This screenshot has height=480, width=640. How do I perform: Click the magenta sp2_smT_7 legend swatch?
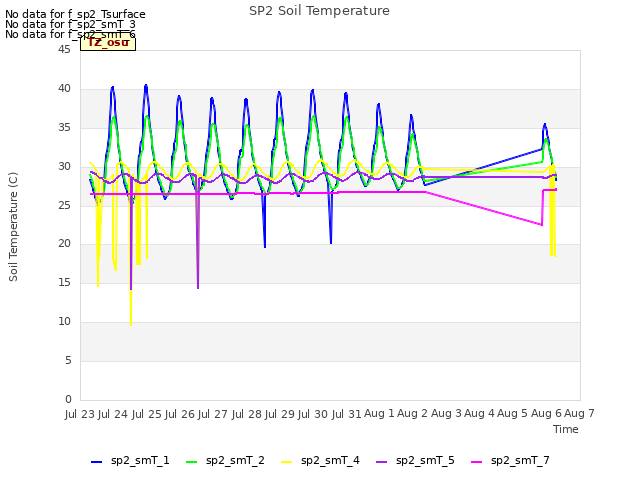477,462
